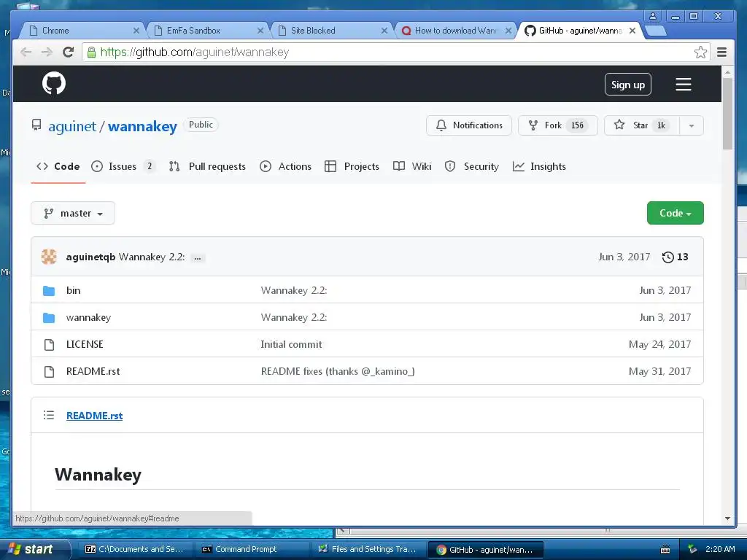Click the Sign up button
This screenshot has height=560, width=747.
(627, 85)
